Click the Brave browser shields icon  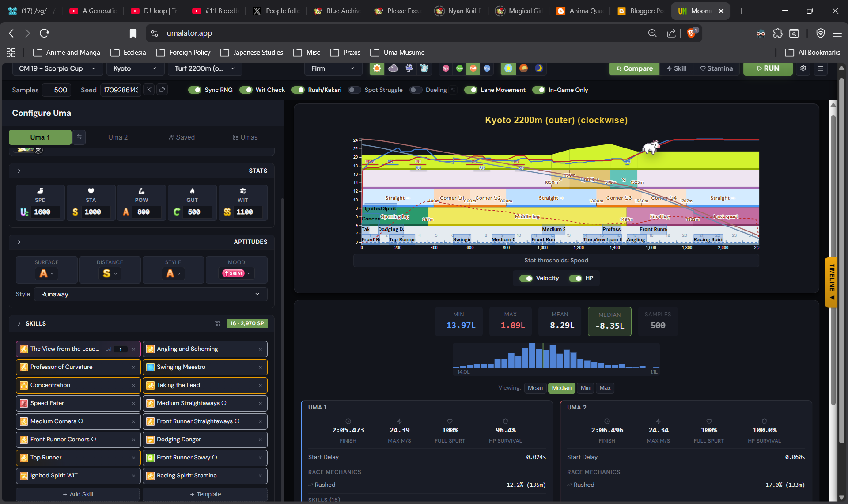pyautogui.click(x=692, y=33)
